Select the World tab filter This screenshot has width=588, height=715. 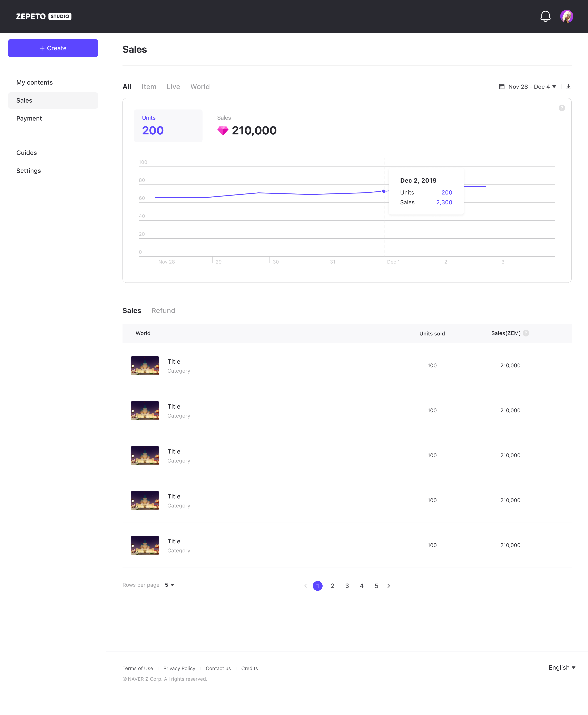click(200, 87)
